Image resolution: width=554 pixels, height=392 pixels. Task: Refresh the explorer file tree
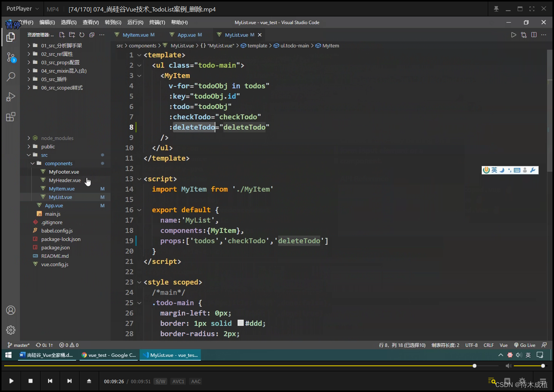coord(82,35)
